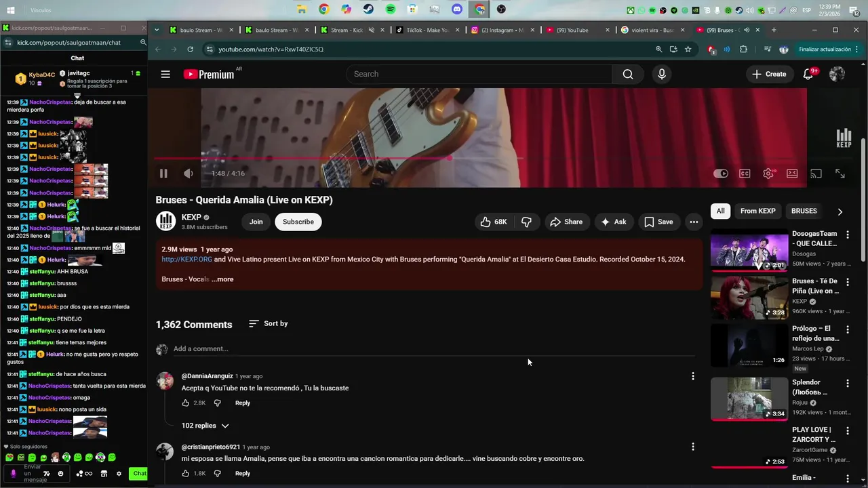Reply to DanniaAranguiz's comment
The image size is (868, 488).
tap(243, 403)
